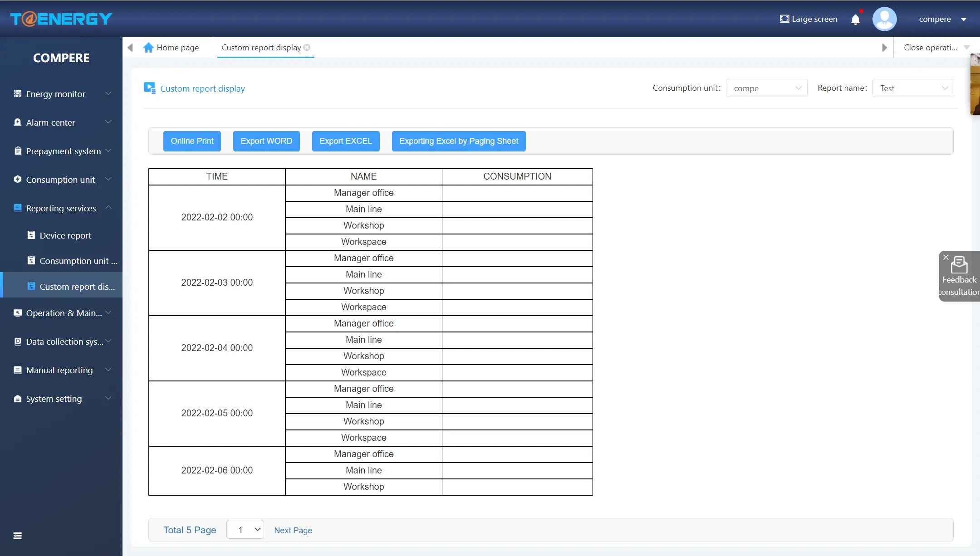Click the Prepayment system icon

[x=17, y=151]
